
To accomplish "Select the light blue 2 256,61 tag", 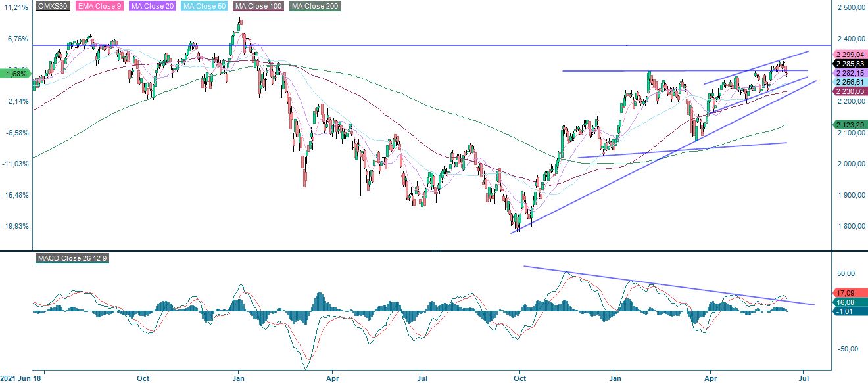I will [x=849, y=83].
